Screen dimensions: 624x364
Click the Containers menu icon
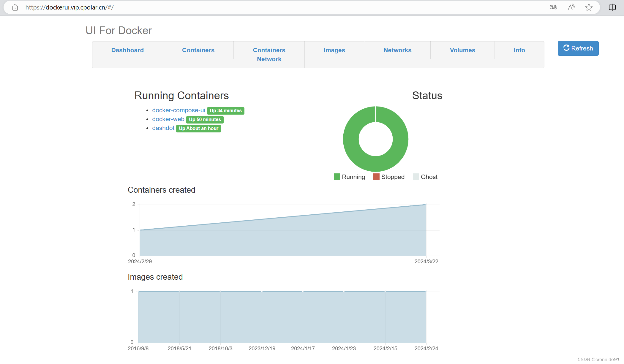click(x=198, y=50)
